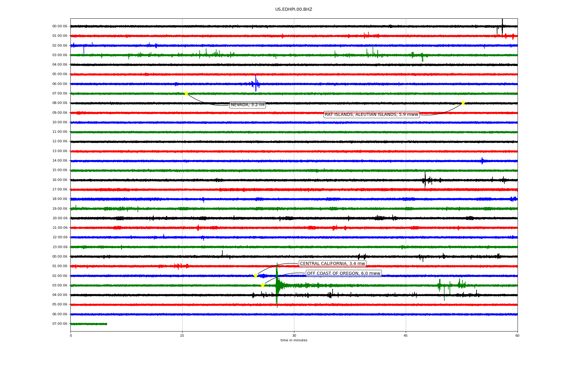This screenshot has height=368, width=588.
Task: Click the 15 minute x-axis tick label
Action: 182,335
